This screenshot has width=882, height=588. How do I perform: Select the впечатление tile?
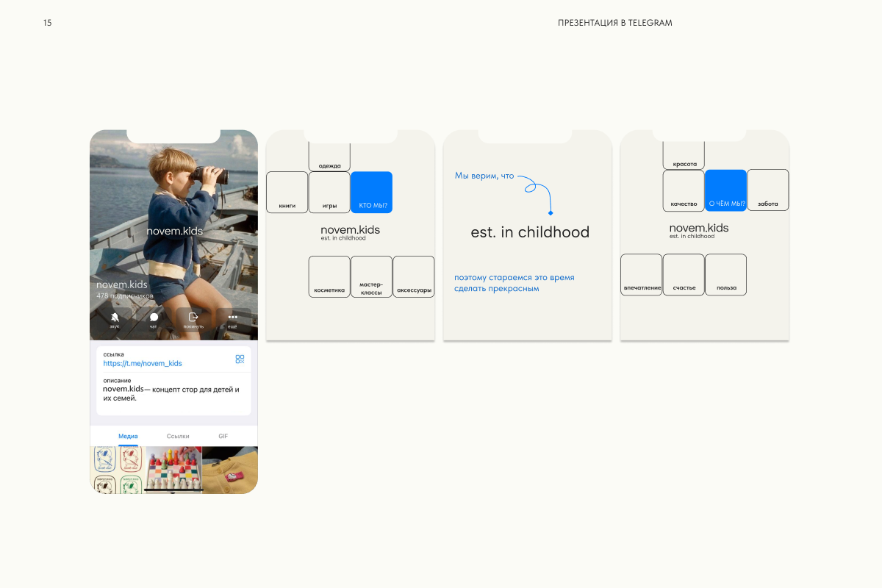642,275
